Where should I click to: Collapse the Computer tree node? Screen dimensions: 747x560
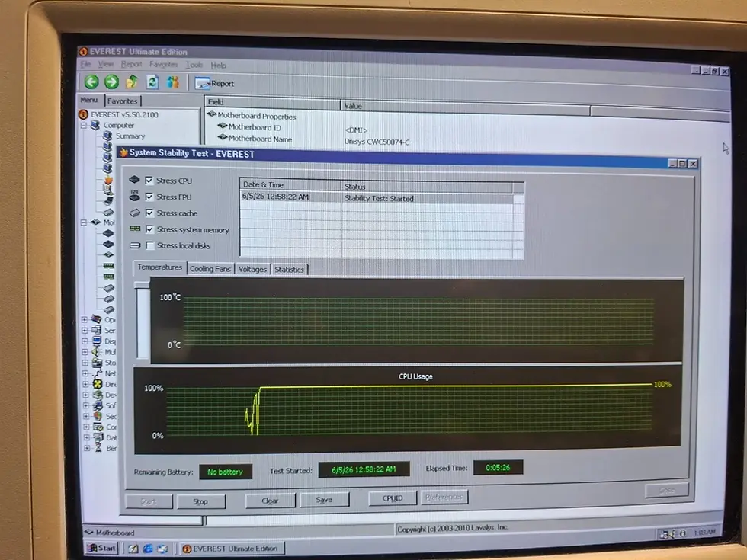point(84,125)
